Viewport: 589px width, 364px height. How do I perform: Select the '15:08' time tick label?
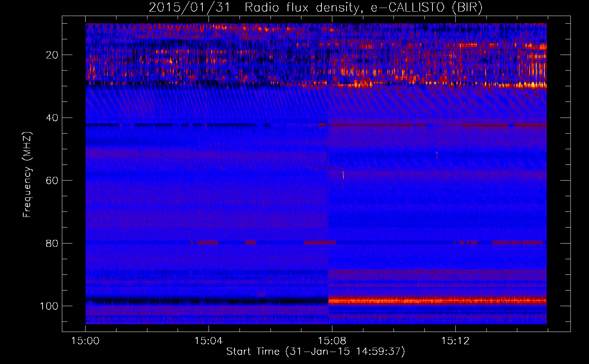(332, 341)
